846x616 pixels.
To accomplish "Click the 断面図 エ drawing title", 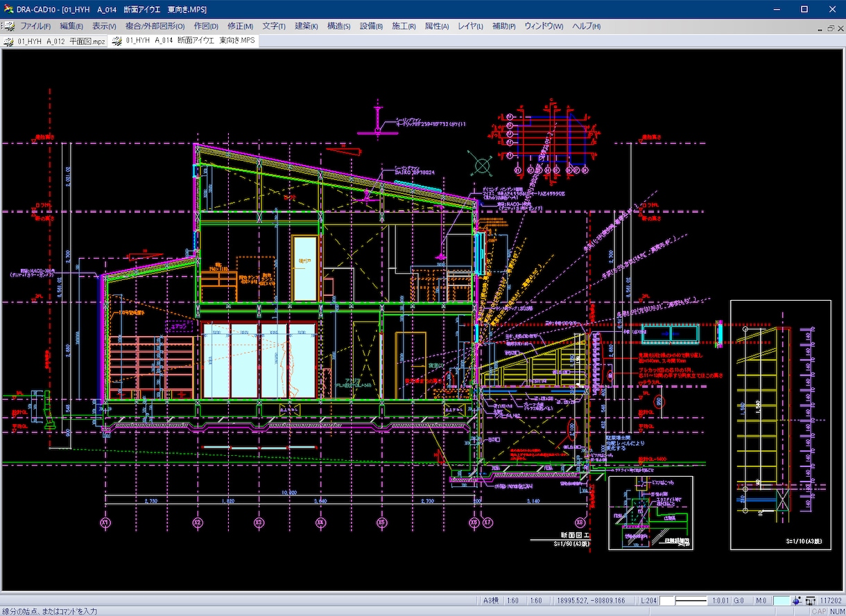I will (x=575, y=535).
